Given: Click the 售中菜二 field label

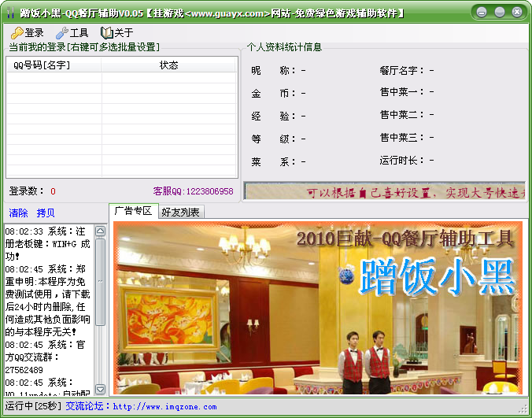Looking at the screenshot, I should (x=402, y=115).
